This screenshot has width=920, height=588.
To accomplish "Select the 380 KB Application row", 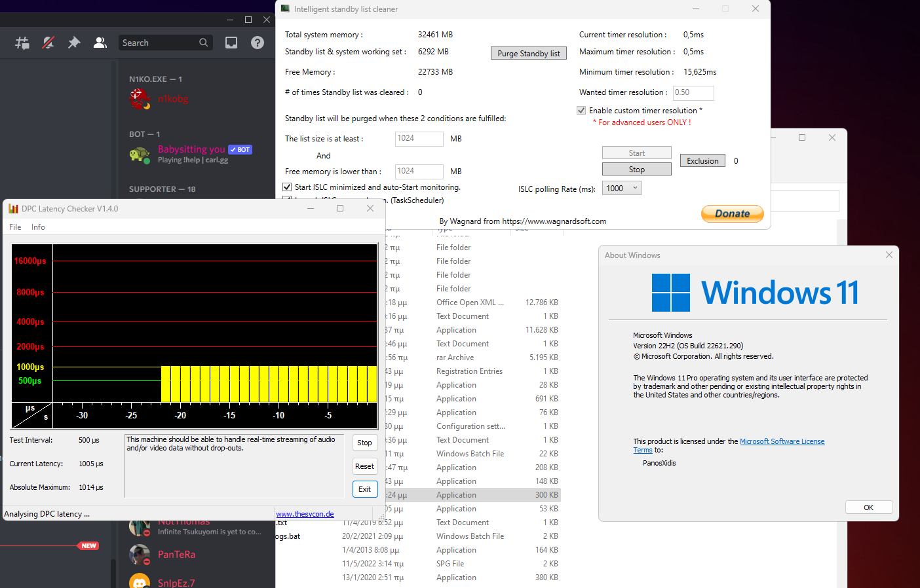I will (418, 578).
